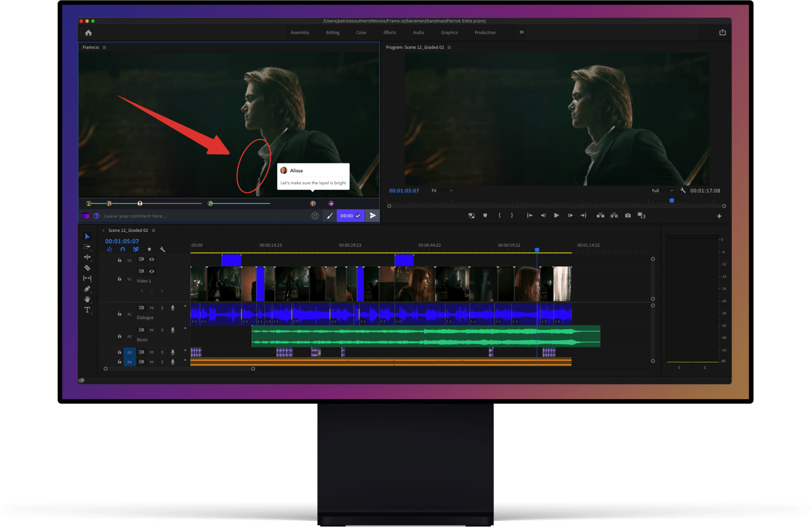Open Program monitor settings wrench
The height and width of the screenshot is (527, 812).
coord(683,190)
